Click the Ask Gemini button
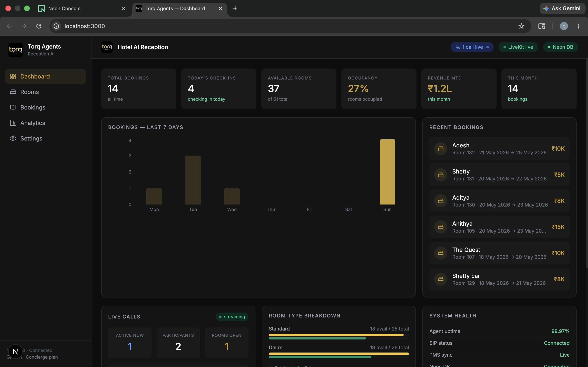 coord(562,9)
